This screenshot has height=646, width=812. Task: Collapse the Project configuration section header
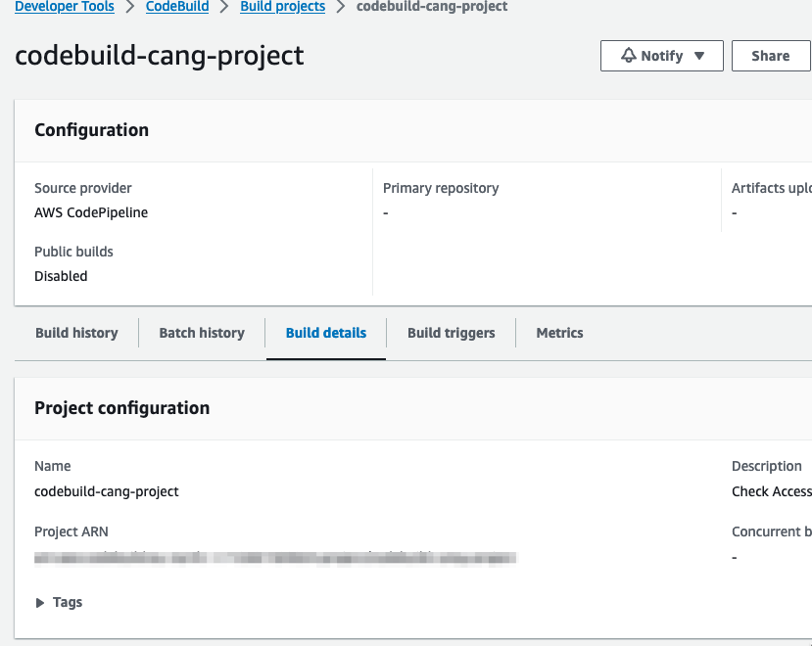121,407
